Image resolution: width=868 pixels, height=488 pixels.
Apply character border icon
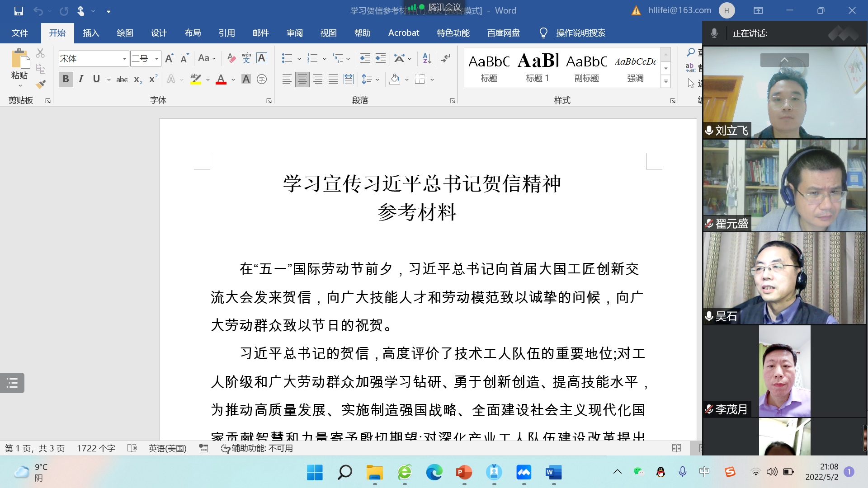(x=262, y=58)
